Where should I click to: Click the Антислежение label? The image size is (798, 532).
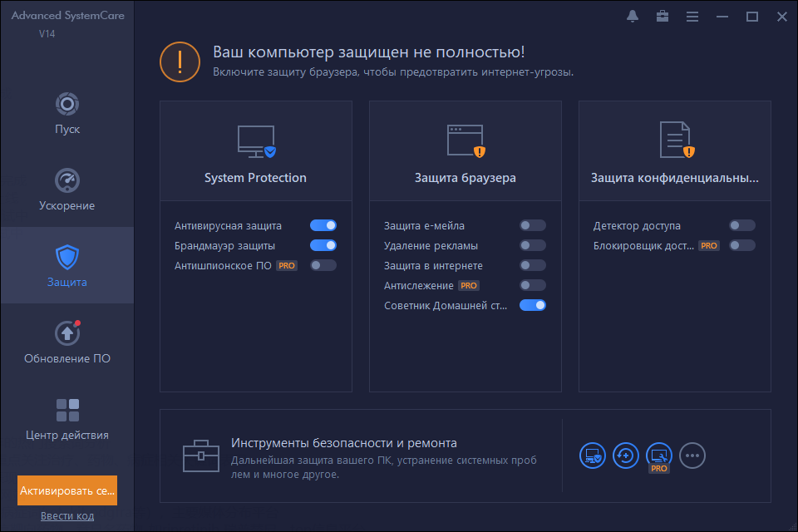[x=419, y=286]
